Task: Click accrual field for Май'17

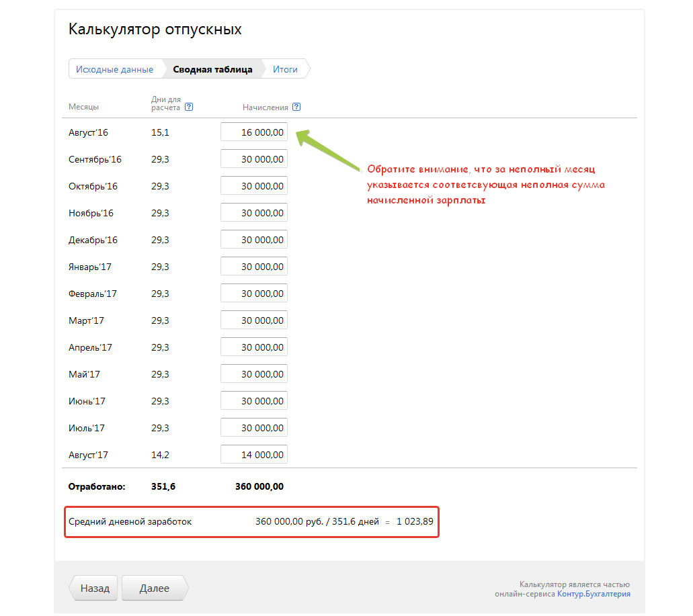Action: 254,374
